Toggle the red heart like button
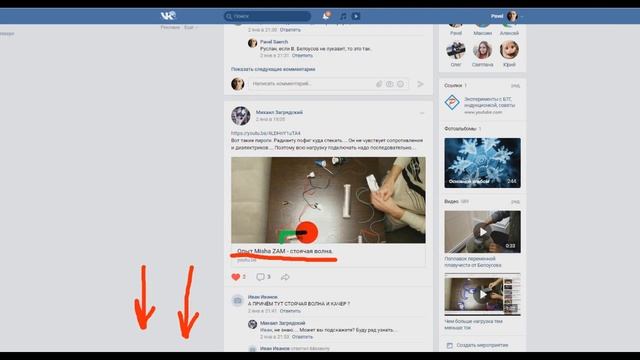 point(236,277)
